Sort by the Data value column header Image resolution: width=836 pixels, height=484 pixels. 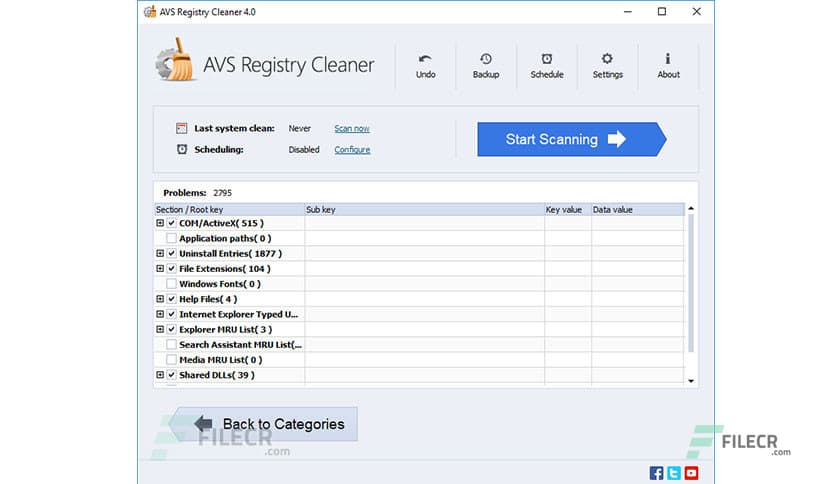[638, 209]
